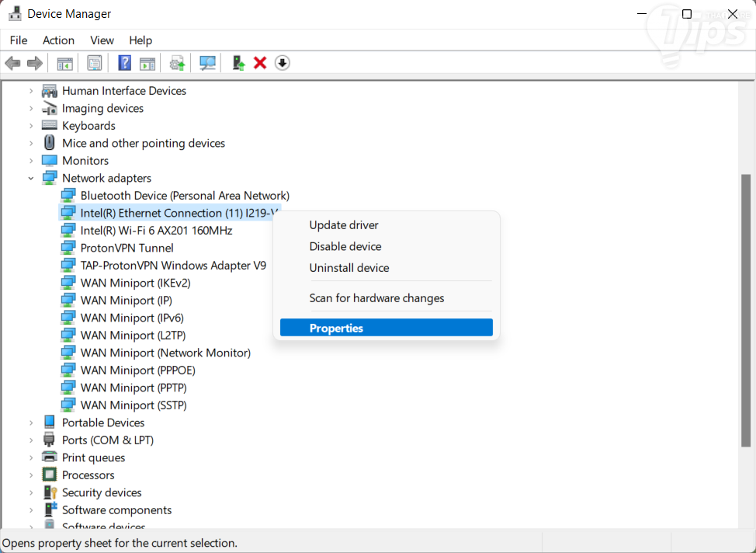Viewport: 756px width, 553px height.
Task: Choose Uninstall device from context menu
Action: pyautogui.click(x=387, y=267)
